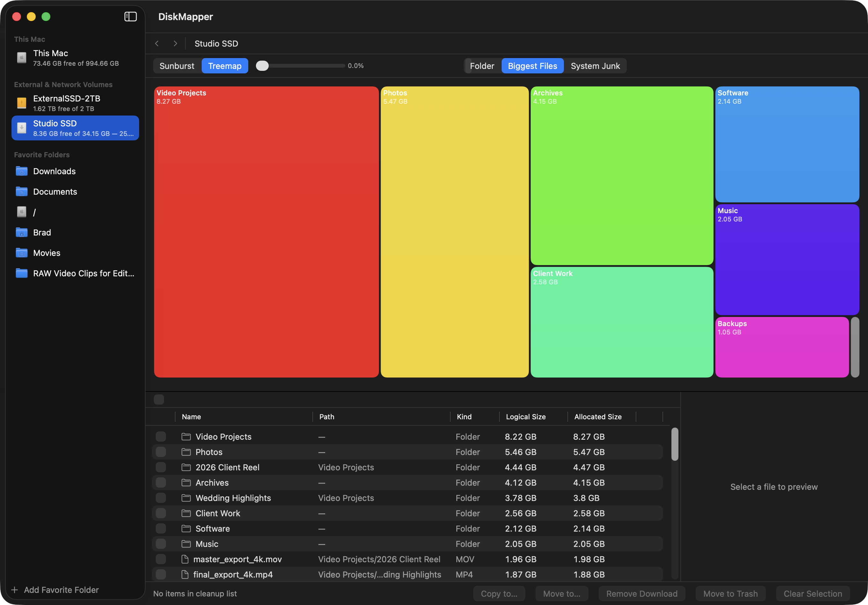The height and width of the screenshot is (605, 868).
Task: Click the file icon beside final_export_4k.mp4
Action: [185, 574]
